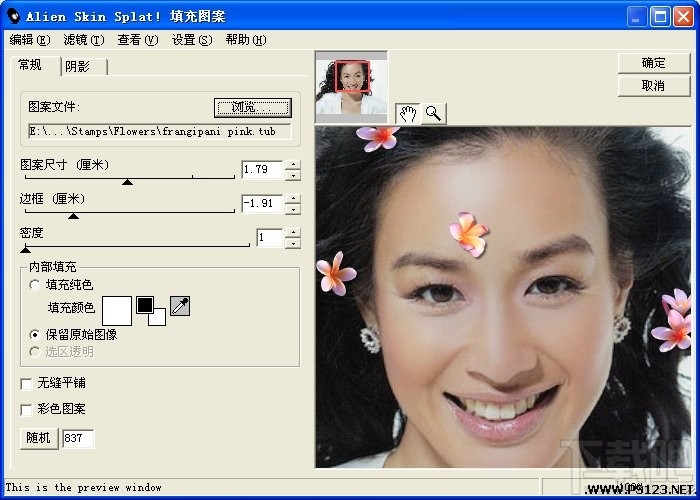The height and width of the screenshot is (500, 700).
Task: Open the 设置(S) menu
Action: pyautogui.click(x=192, y=40)
